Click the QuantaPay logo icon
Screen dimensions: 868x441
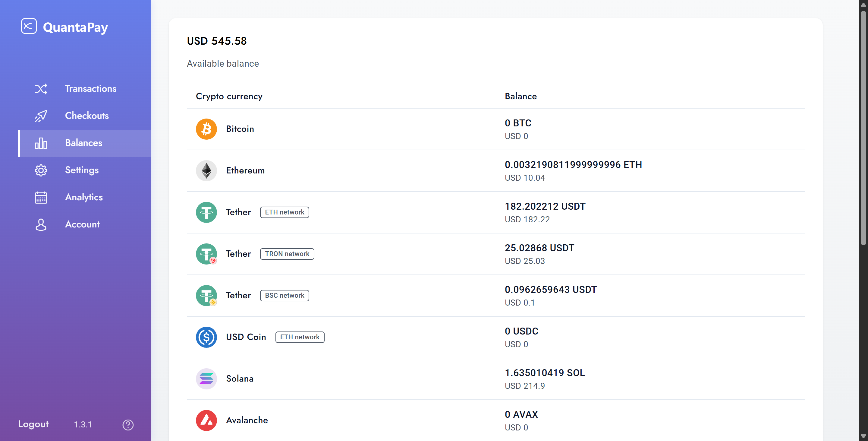click(x=29, y=26)
